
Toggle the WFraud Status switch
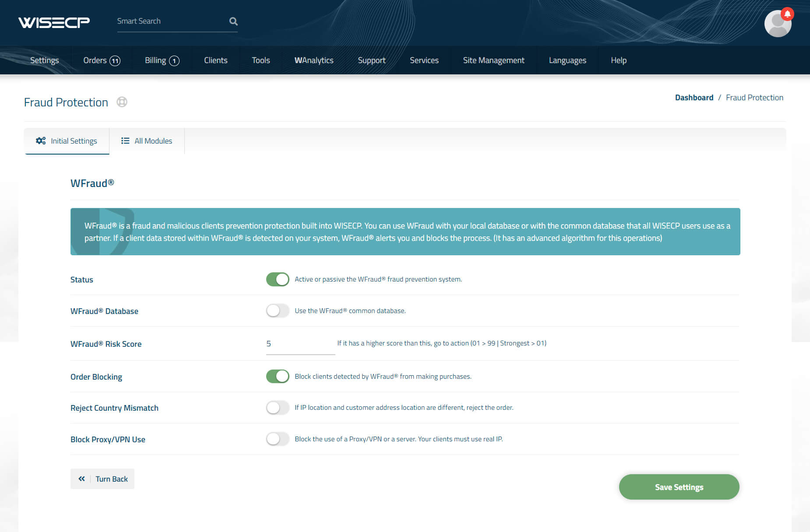click(x=278, y=279)
